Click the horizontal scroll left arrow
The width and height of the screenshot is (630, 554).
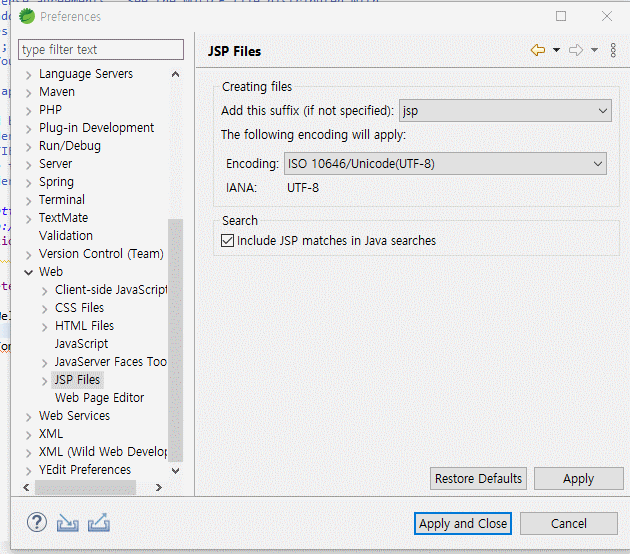pyautogui.click(x=27, y=487)
